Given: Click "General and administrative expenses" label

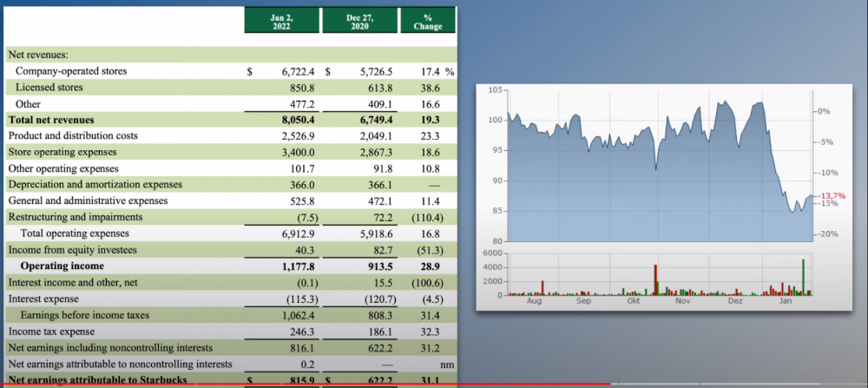Looking at the screenshot, I should click(x=88, y=201).
